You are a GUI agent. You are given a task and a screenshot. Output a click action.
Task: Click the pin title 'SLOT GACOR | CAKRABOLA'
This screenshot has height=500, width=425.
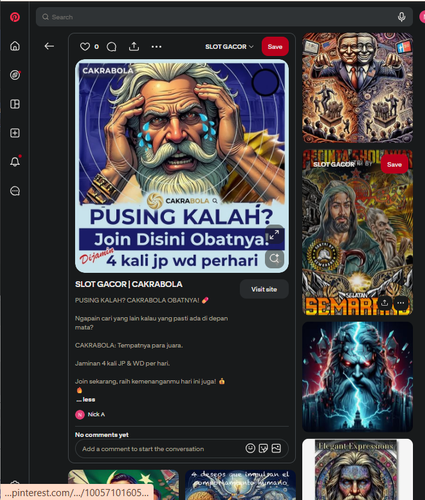tap(129, 284)
